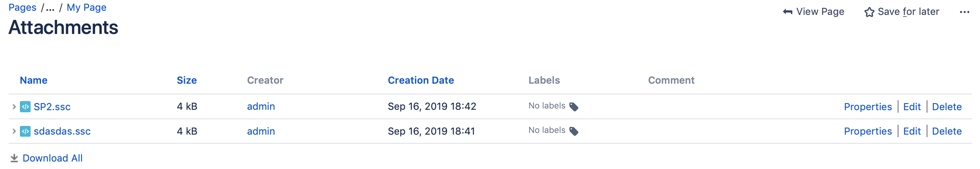The image size is (980, 169).
Task: Expand the SP2.ssc attachment row
Action: click(14, 107)
